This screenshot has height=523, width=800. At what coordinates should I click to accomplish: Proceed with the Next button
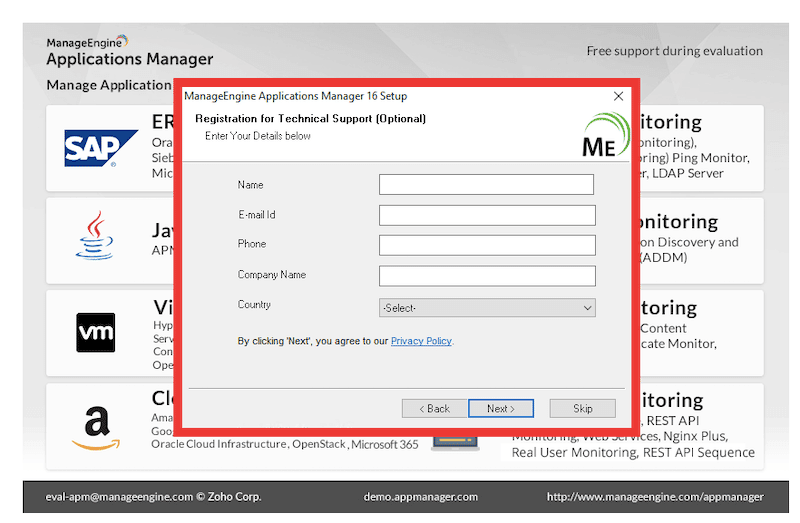tap(501, 408)
